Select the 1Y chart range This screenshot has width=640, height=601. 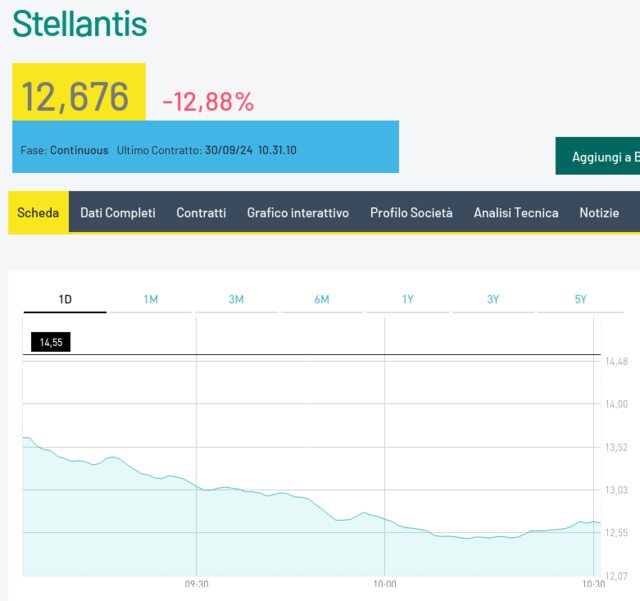(x=407, y=300)
